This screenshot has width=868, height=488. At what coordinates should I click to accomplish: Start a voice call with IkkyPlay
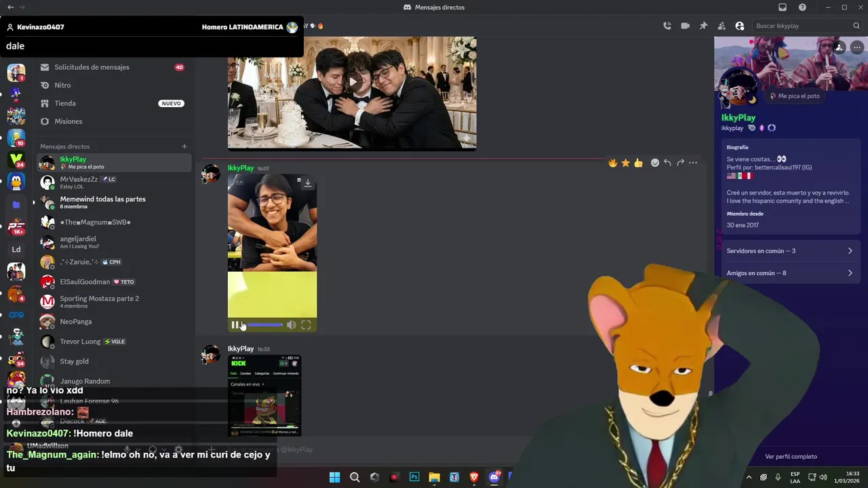[667, 26]
